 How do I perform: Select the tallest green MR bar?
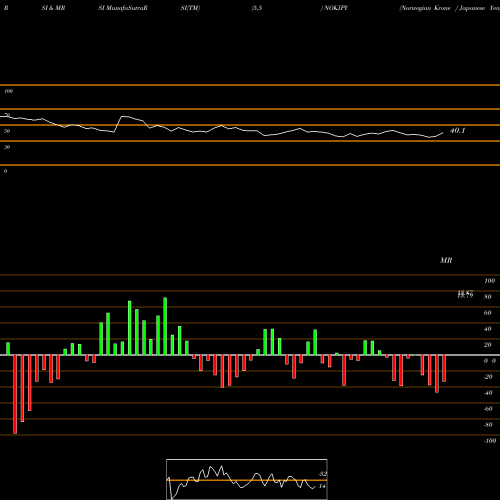(x=165, y=326)
